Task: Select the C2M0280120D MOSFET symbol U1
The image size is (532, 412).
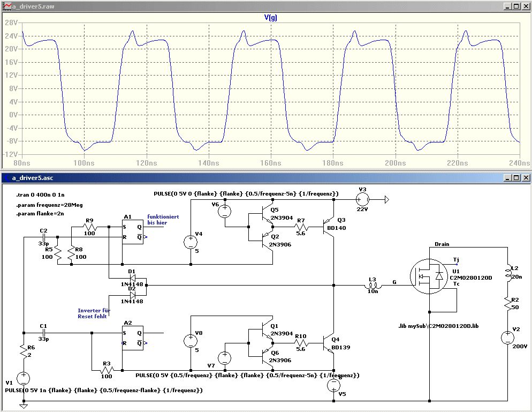Action: (x=430, y=276)
